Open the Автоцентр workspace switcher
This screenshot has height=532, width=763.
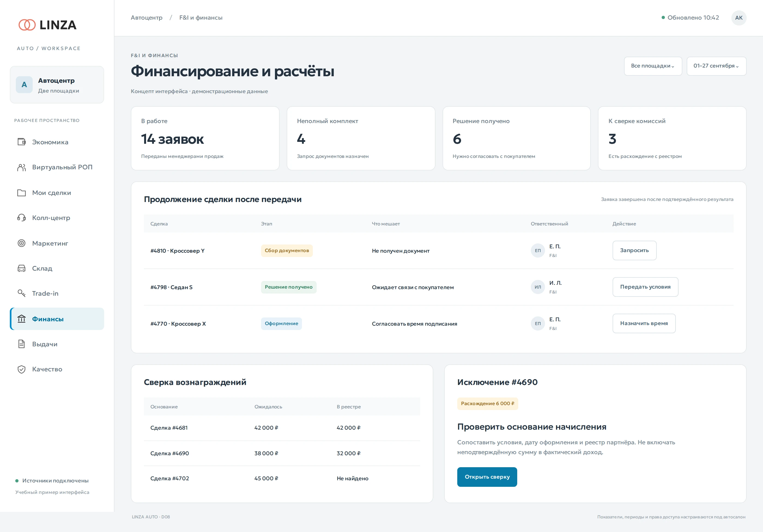point(57,85)
